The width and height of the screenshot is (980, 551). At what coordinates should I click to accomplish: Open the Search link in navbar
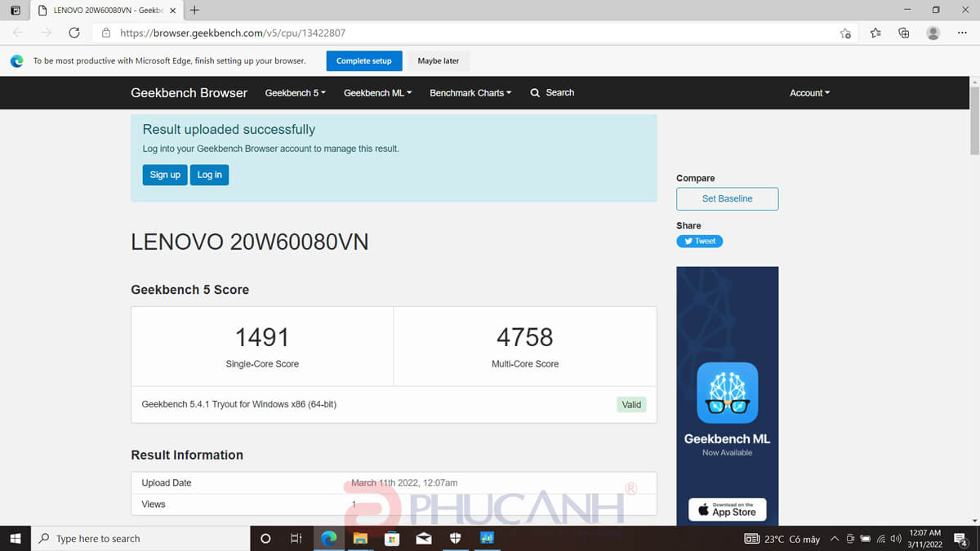point(552,92)
